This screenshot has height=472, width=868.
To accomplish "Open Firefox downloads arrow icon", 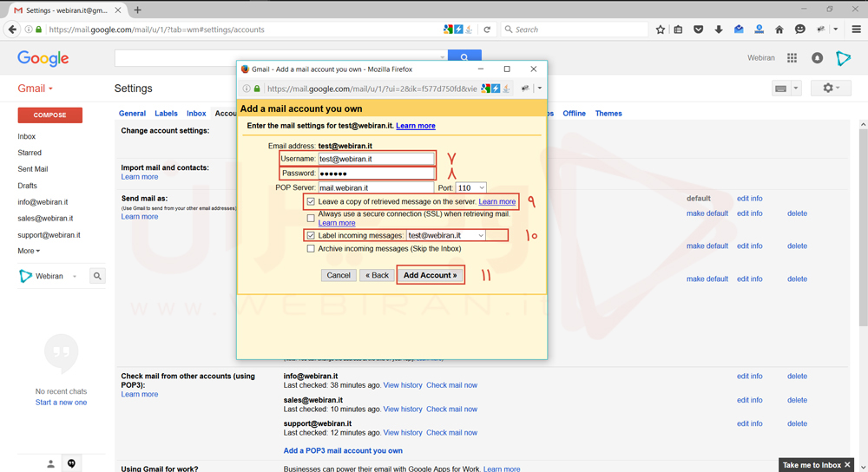I will coord(719,29).
